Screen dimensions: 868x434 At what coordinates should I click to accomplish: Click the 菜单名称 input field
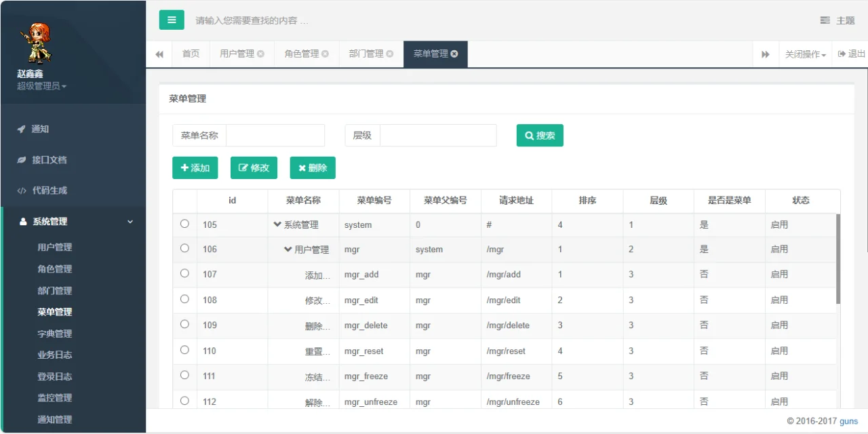pyautogui.click(x=275, y=136)
